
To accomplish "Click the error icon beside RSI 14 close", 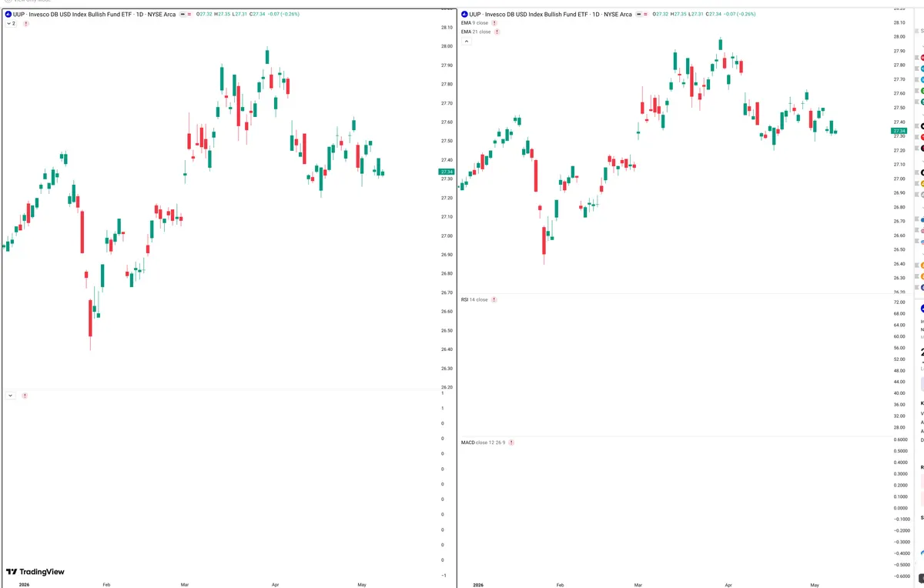I will pos(494,299).
